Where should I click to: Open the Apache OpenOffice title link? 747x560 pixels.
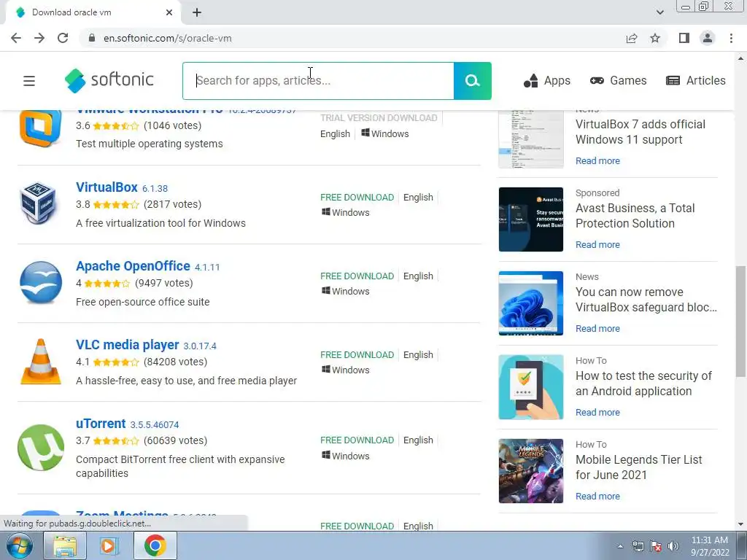(x=133, y=265)
